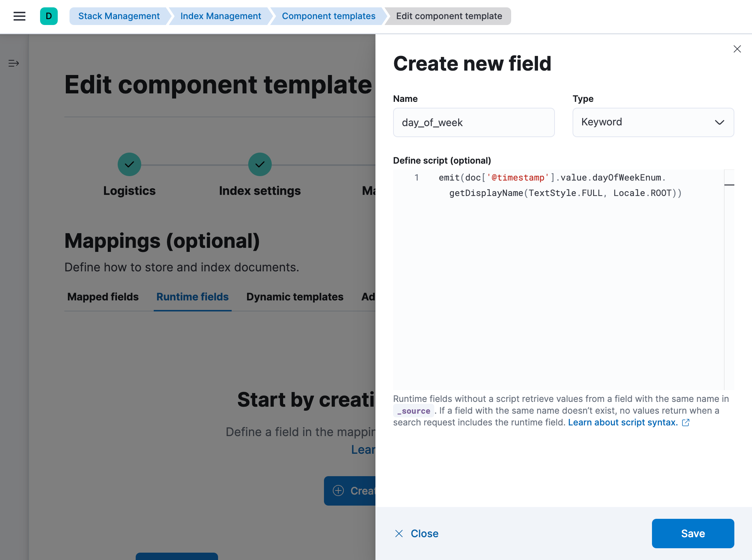Click the close X icon near Close button

[399, 534]
